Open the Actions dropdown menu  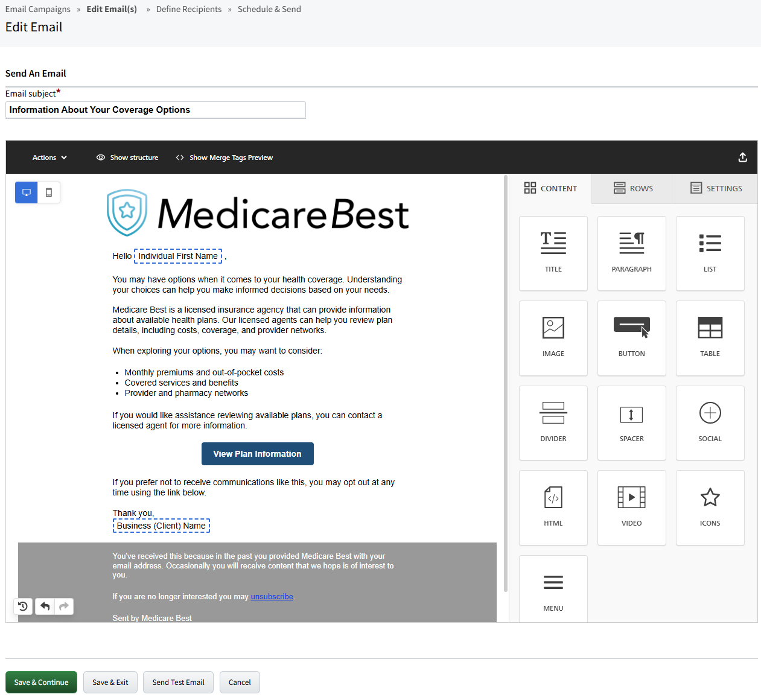point(48,157)
